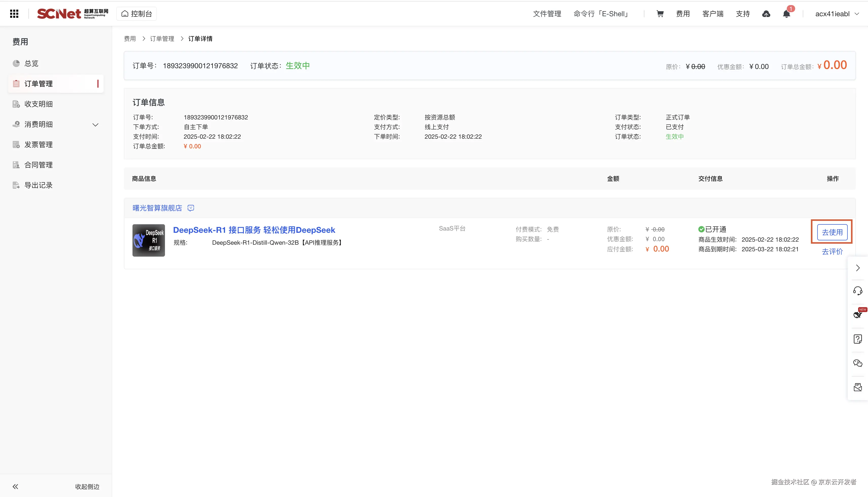Click the 去评价 link
The height and width of the screenshot is (497, 868).
click(x=832, y=252)
